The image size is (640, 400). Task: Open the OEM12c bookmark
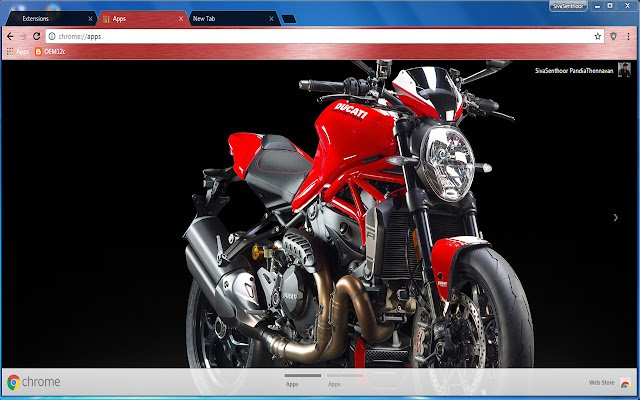(50, 52)
